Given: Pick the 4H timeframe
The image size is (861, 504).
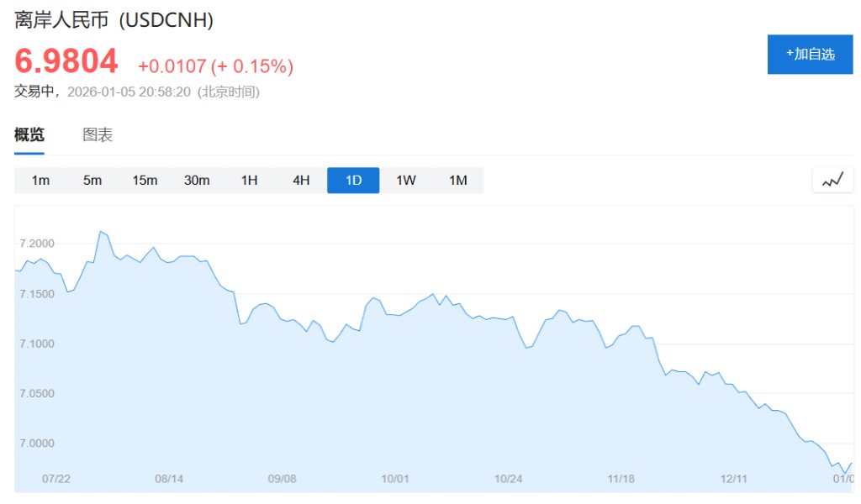Looking at the screenshot, I should point(301,181).
